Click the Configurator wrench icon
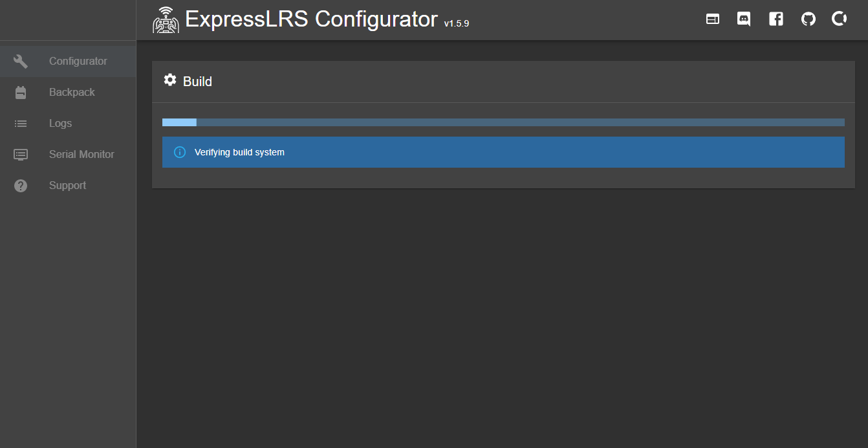This screenshot has height=448, width=868. pos(21,62)
